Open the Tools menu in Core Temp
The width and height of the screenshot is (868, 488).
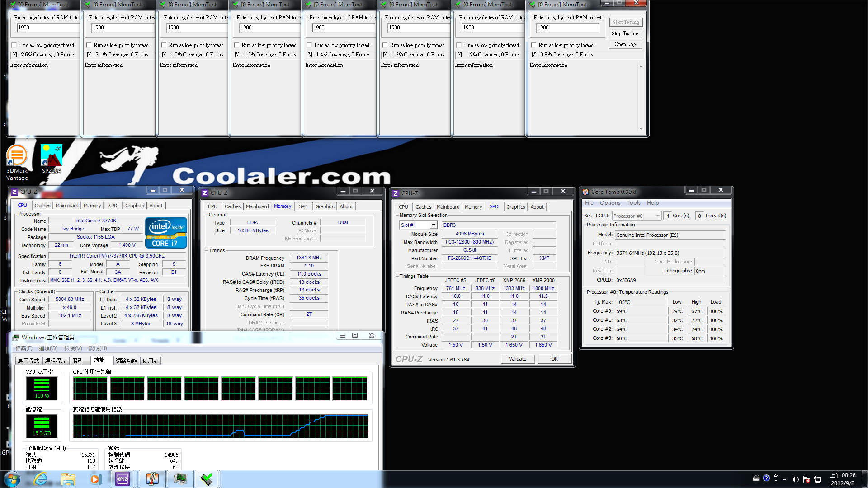coord(633,203)
